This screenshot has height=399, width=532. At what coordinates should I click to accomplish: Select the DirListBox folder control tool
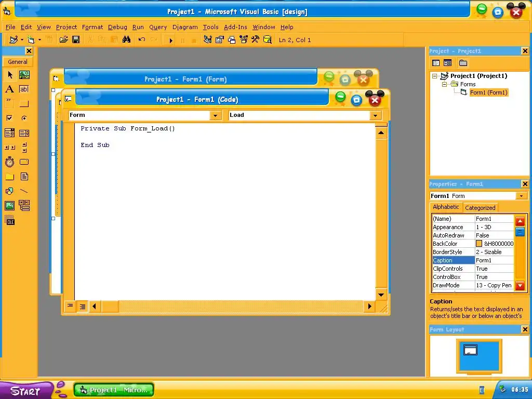10,177
